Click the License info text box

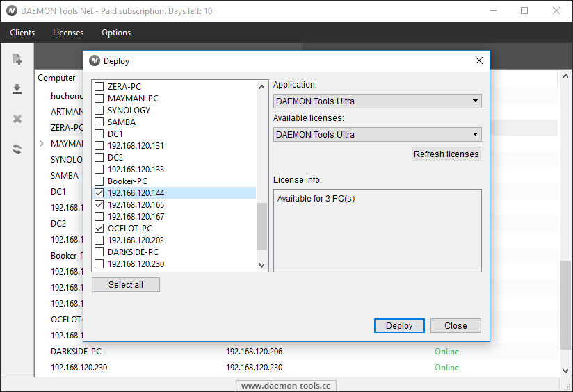(x=377, y=231)
